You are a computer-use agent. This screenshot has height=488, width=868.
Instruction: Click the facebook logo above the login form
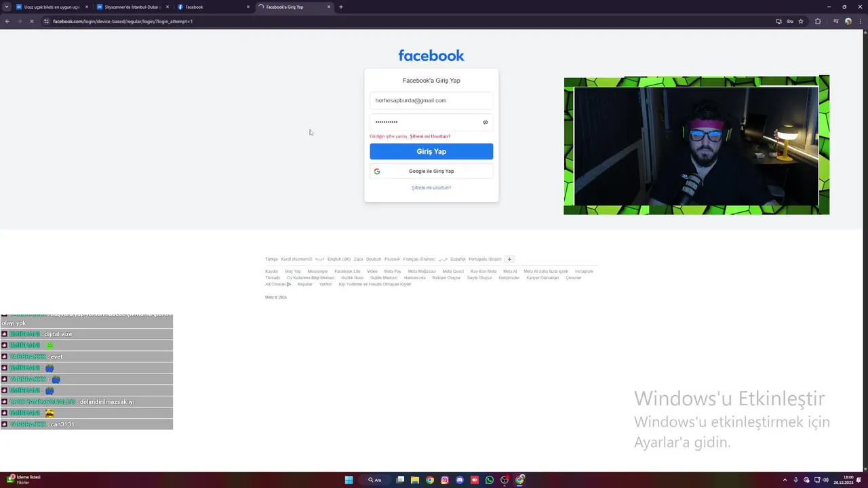[431, 56]
